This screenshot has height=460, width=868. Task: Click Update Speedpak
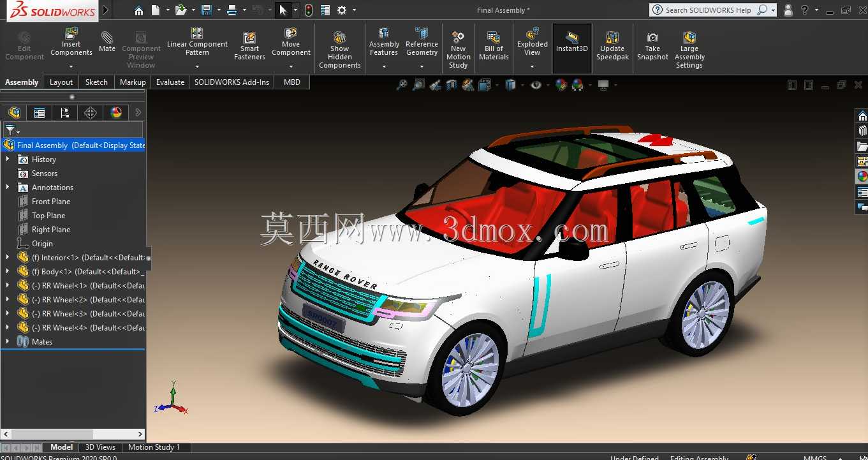pyautogui.click(x=612, y=46)
